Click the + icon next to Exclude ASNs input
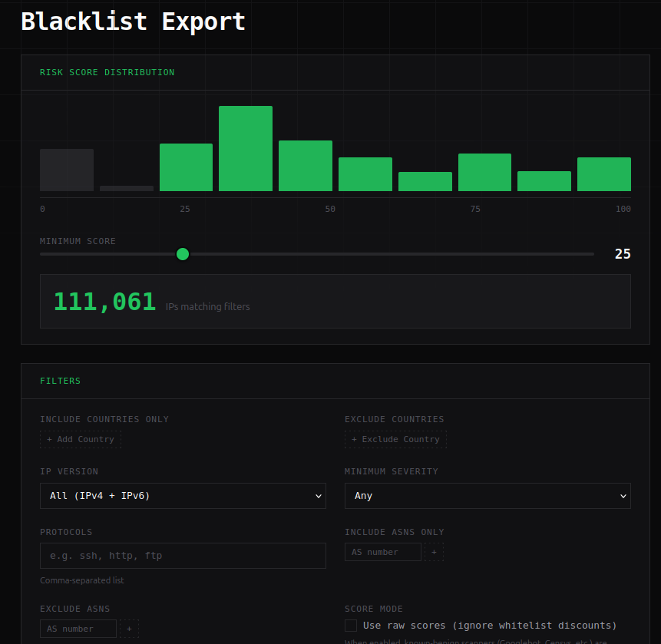 coord(129,628)
